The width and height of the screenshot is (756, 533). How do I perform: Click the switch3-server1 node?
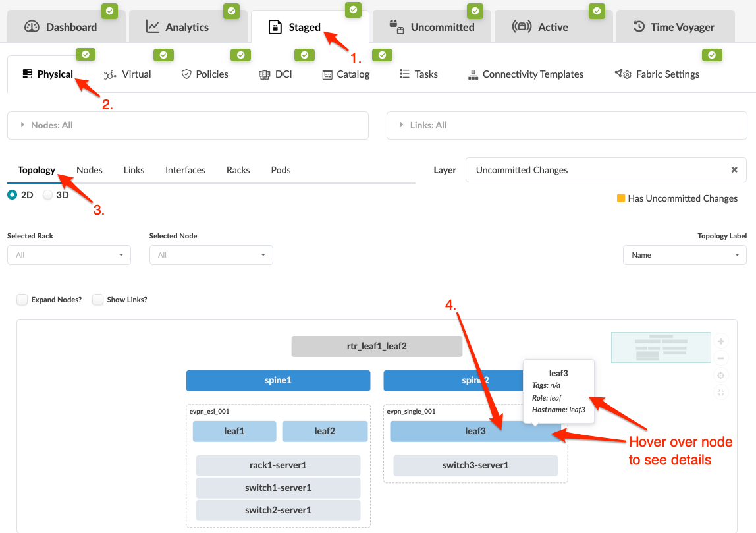475,466
